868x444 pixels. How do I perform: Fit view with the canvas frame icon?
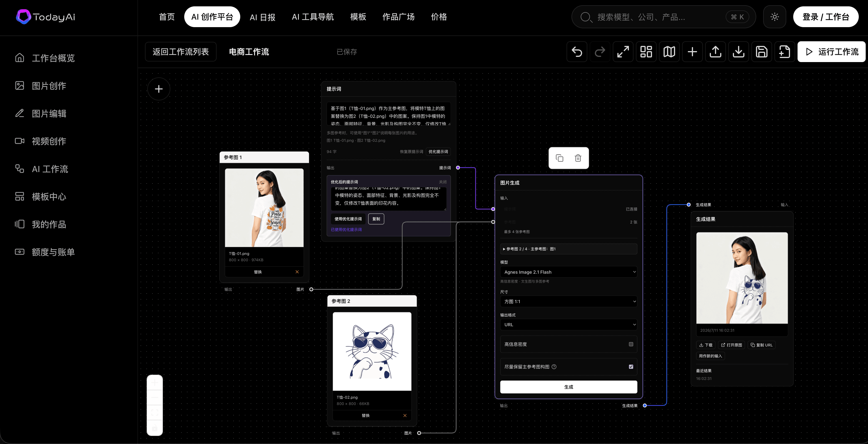pyautogui.click(x=155, y=412)
